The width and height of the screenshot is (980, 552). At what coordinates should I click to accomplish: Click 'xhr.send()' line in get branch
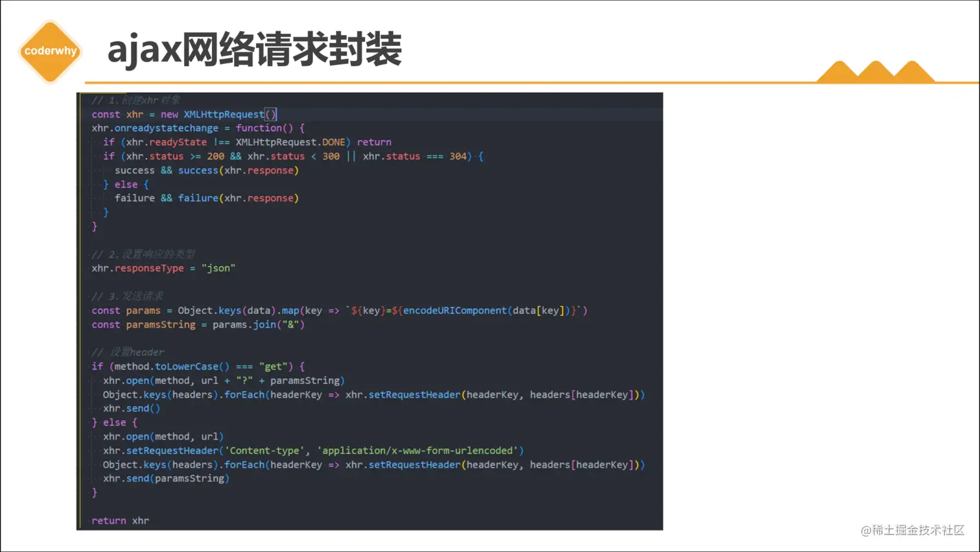[132, 409]
